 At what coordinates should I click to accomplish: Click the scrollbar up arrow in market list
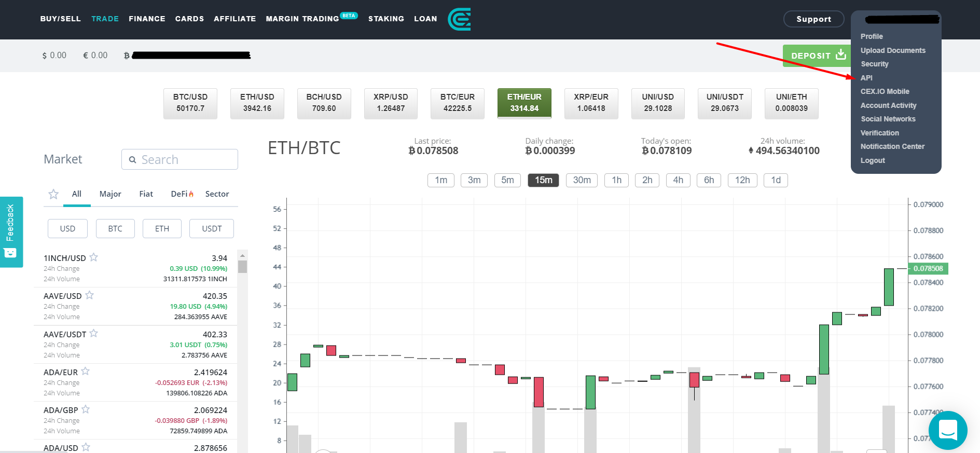242,255
